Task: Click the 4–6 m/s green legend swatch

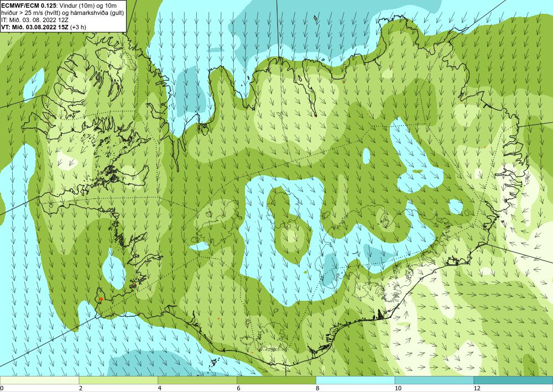Action: 197,380
